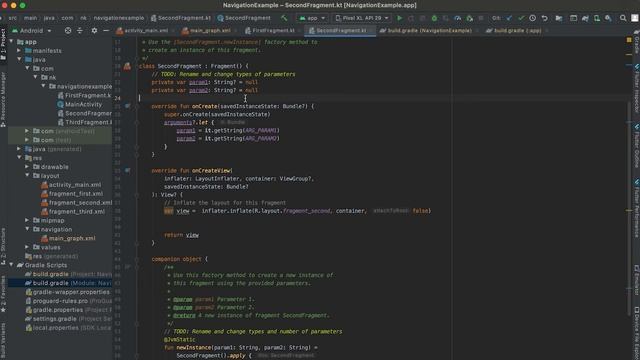640x360 pixels.
Task: Click the Git commit green checkmark
Action: [521, 18]
